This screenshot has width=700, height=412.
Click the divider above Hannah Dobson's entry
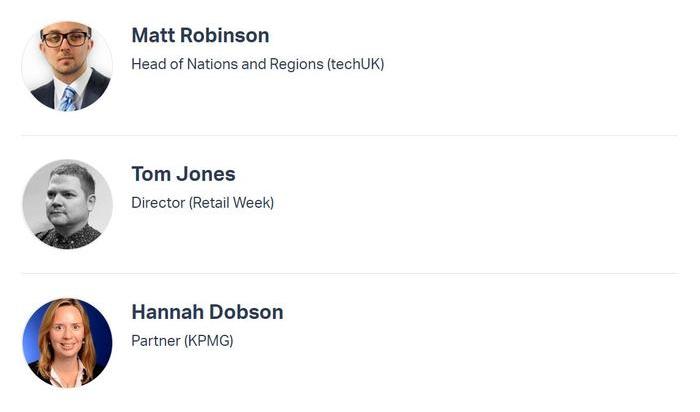pyautogui.click(x=350, y=273)
